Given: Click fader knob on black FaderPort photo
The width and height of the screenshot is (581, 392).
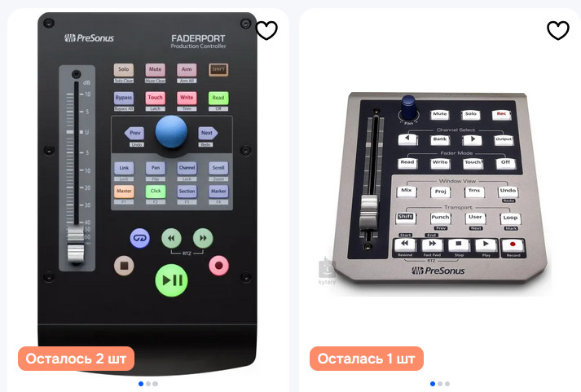Looking at the screenshot, I should click(x=76, y=244).
